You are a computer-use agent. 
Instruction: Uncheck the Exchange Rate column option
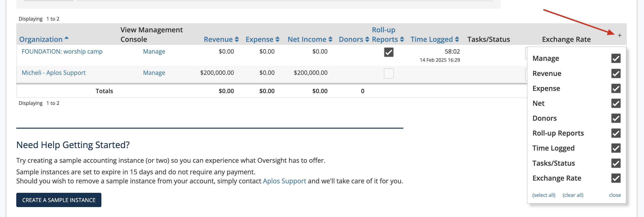[616, 178]
